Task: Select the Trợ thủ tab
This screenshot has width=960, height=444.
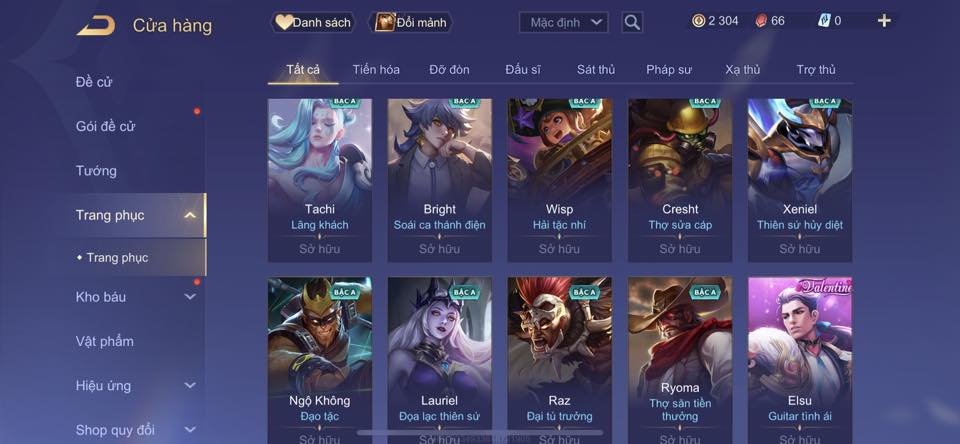Action: (816, 70)
